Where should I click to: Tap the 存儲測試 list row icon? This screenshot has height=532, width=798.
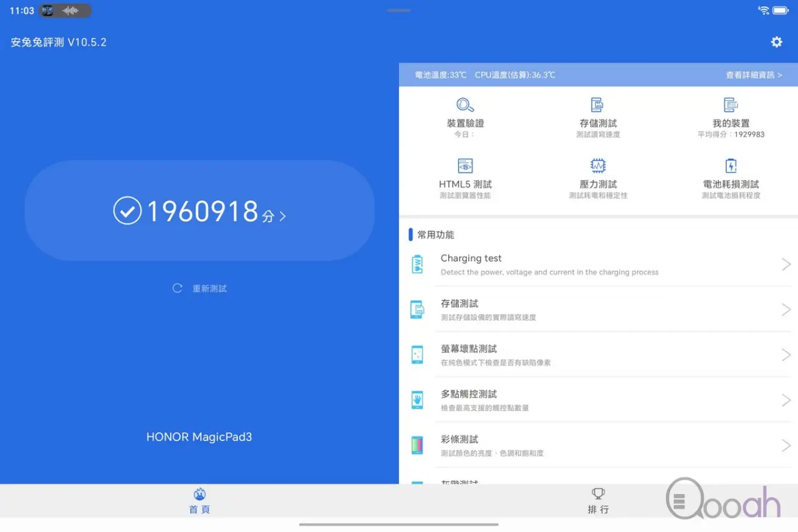pyautogui.click(x=417, y=310)
